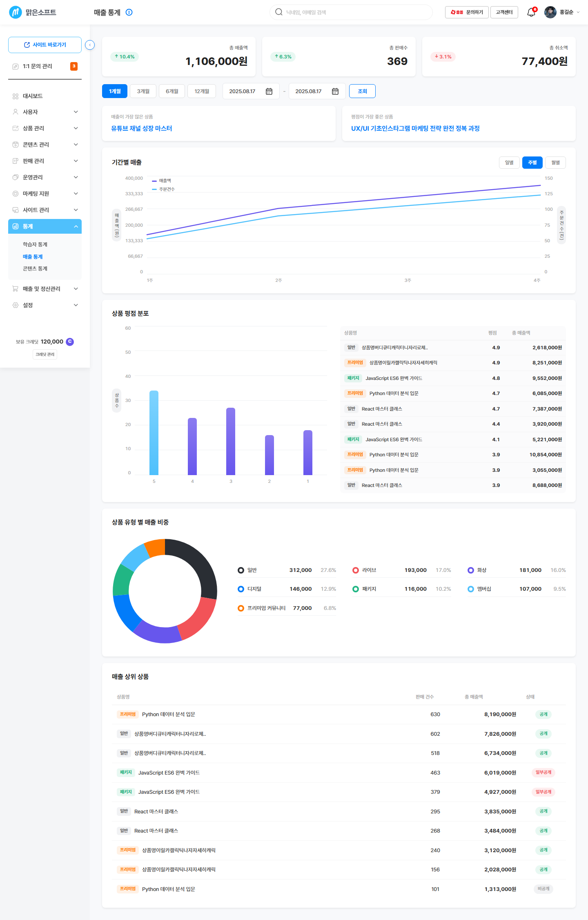Click the info icon beside 매출 통계 title
This screenshot has width=588, height=920.
(129, 12)
